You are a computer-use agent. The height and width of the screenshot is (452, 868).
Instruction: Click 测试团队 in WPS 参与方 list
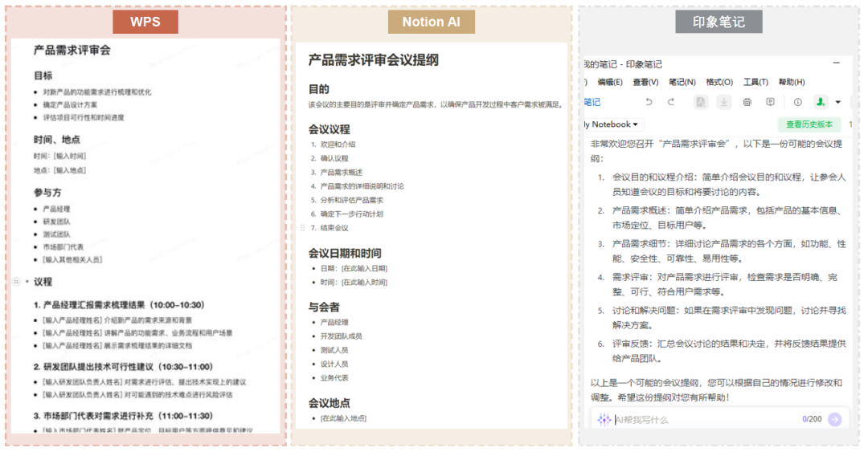pos(56,234)
